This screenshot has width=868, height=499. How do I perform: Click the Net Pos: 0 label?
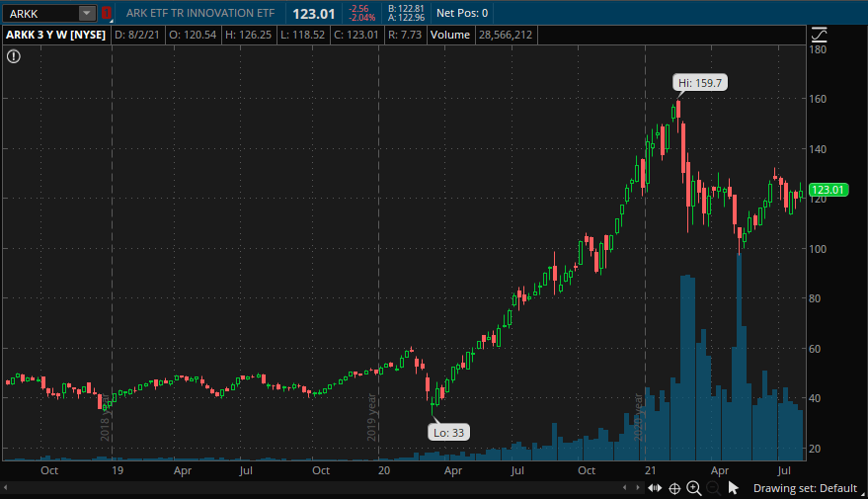pyautogui.click(x=462, y=13)
